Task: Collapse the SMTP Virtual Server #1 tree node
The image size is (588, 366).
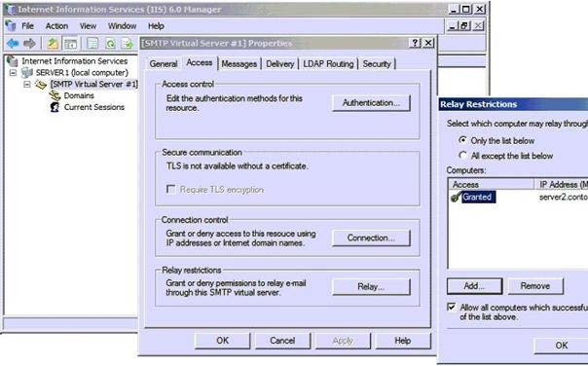Action: [27, 85]
